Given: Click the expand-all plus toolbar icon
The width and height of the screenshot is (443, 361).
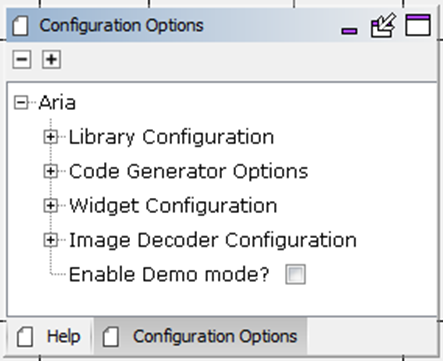Looking at the screenshot, I should pos(51,60).
